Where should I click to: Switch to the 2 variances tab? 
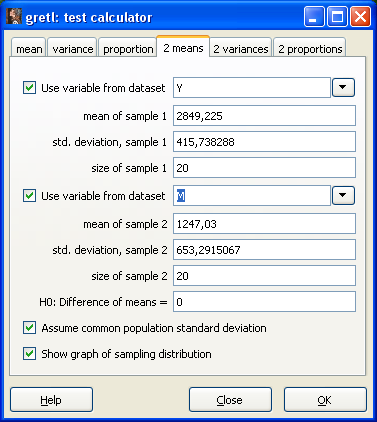[x=241, y=47]
